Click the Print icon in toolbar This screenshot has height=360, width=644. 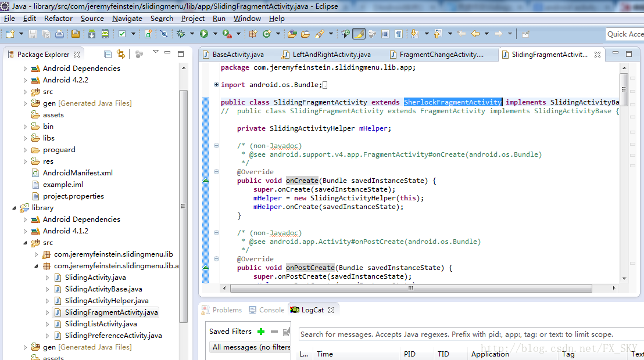click(x=59, y=34)
